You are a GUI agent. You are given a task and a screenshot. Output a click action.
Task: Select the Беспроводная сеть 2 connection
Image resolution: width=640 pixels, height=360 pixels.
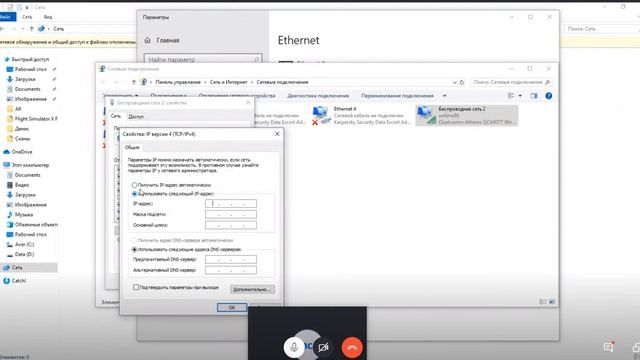pos(467,116)
